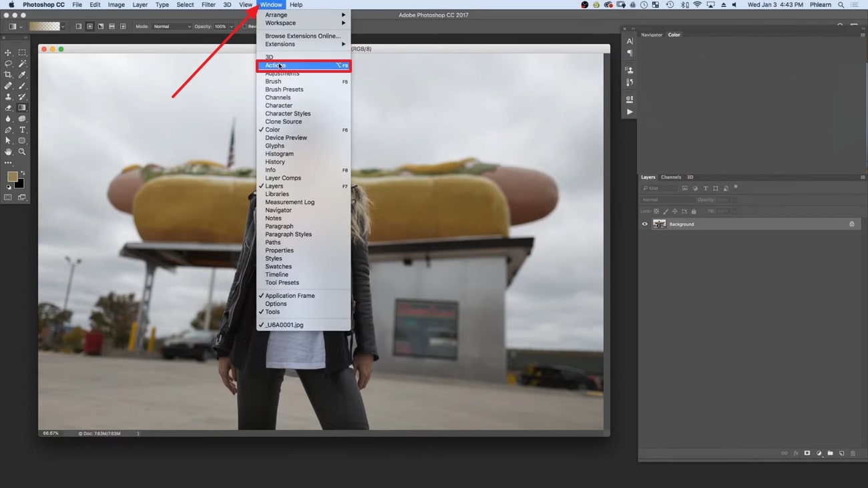Toggle Quick Mask mode

8,198
